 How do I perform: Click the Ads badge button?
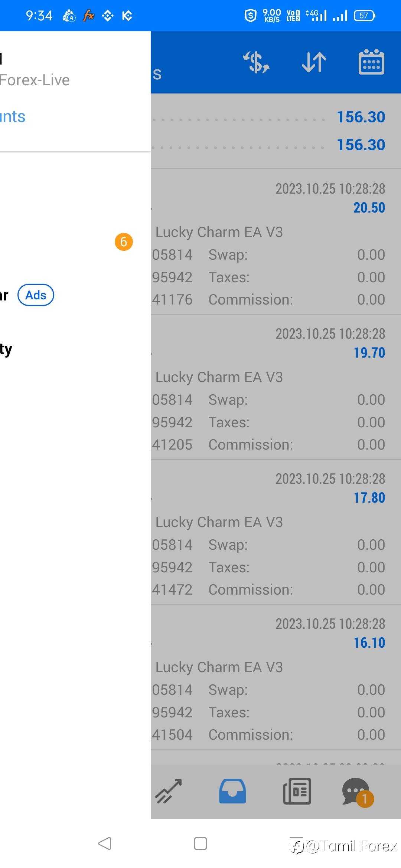click(36, 295)
